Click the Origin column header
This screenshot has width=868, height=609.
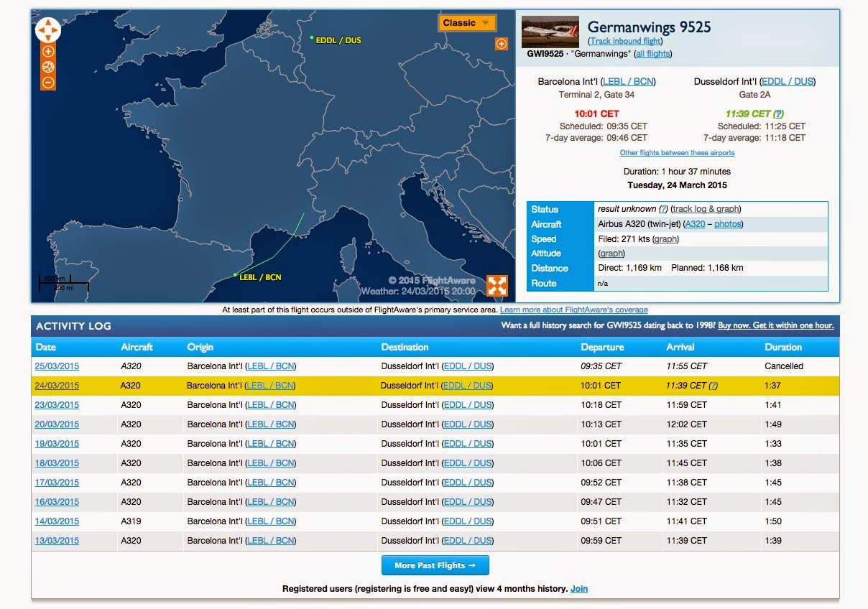tap(200, 347)
